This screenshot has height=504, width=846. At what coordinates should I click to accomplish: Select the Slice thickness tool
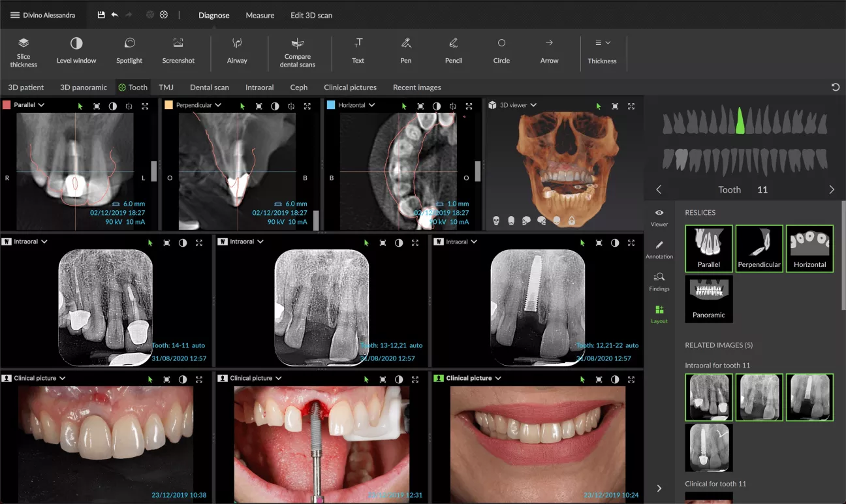pos(23,52)
